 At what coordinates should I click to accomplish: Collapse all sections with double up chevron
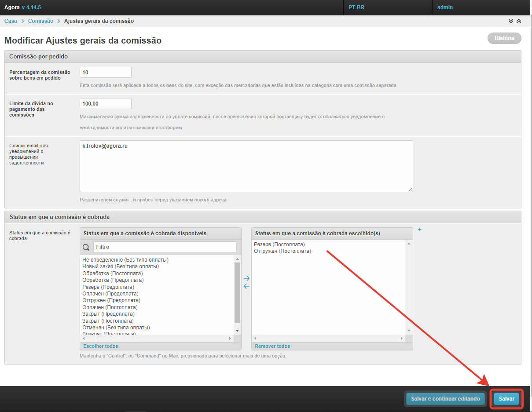(x=519, y=21)
